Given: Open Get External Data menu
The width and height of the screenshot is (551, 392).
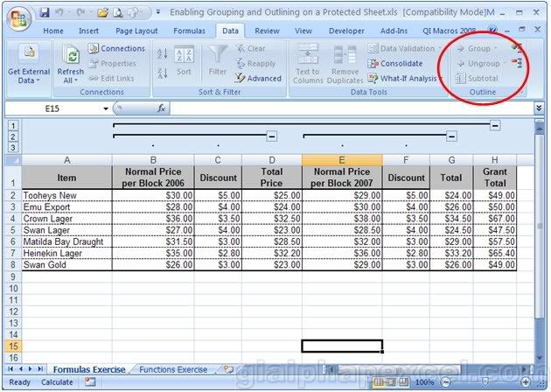Looking at the screenshot, I should pyautogui.click(x=28, y=65).
